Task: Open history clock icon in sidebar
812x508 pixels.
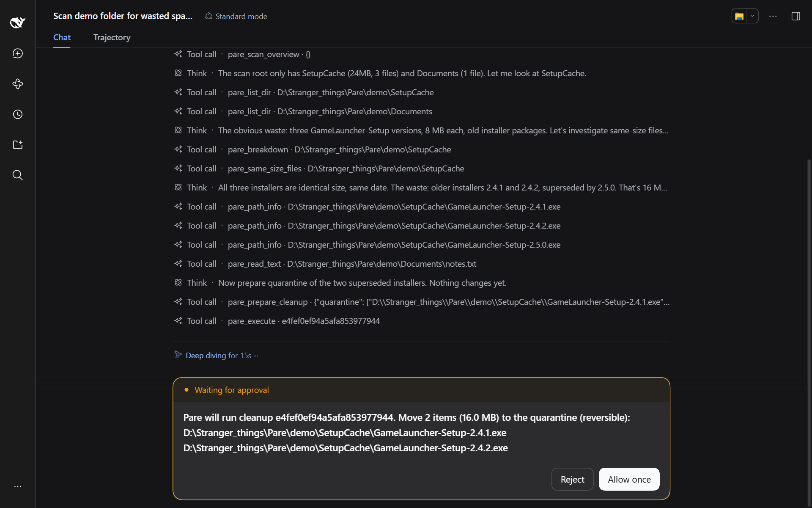Action: click(x=18, y=114)
